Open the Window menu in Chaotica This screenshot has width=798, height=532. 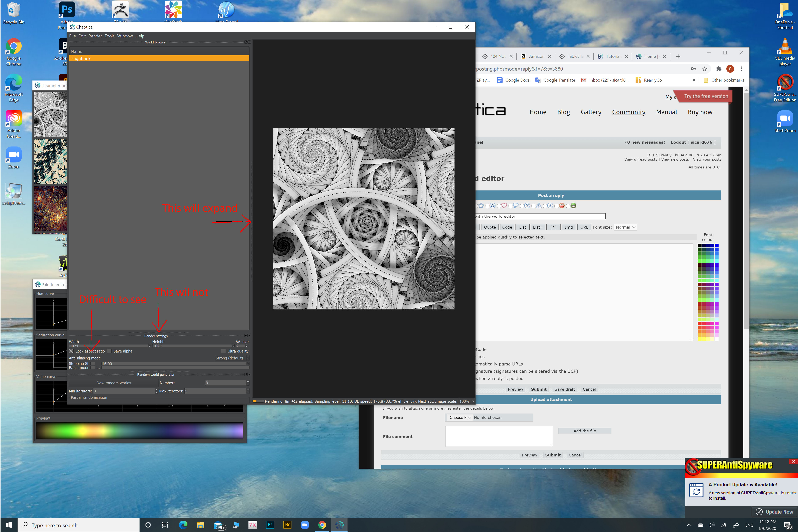click(125, 36)
